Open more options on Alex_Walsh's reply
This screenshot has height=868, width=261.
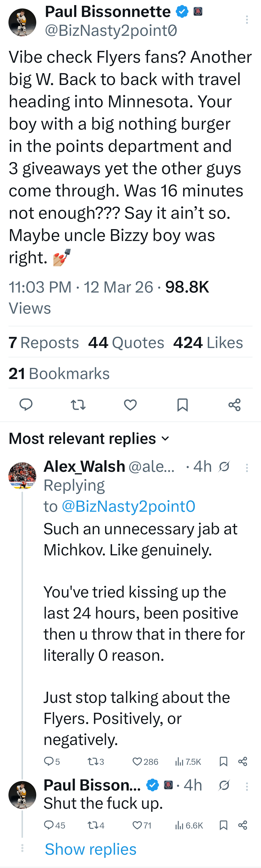247,468
